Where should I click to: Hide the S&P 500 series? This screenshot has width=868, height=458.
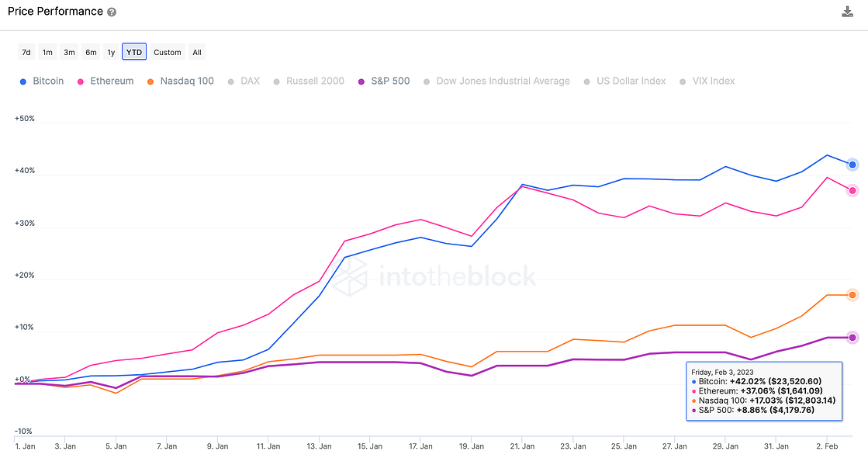[384, 81]
